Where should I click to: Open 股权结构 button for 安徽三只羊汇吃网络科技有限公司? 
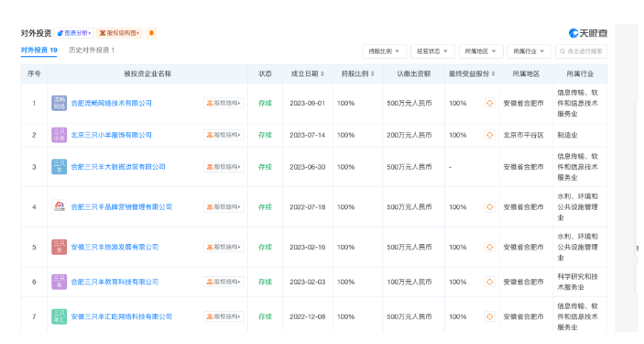(x=224, y=316)
